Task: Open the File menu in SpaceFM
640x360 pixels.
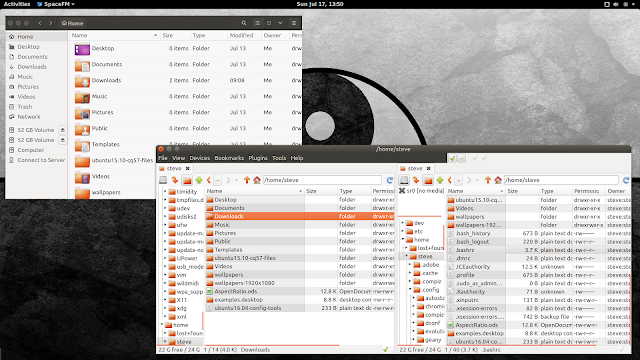Action: coord(163,158)
